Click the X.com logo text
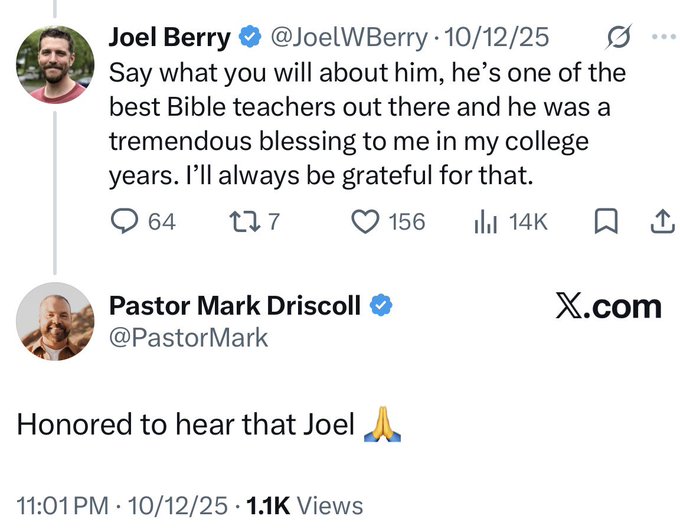Screen dimensions: 680x529 tap(608, 307)
